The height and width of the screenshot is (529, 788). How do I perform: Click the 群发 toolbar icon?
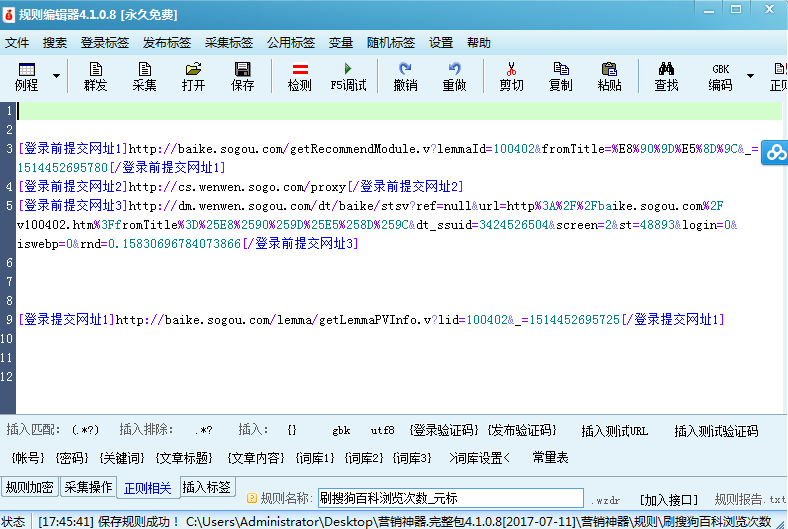point(95,76)
